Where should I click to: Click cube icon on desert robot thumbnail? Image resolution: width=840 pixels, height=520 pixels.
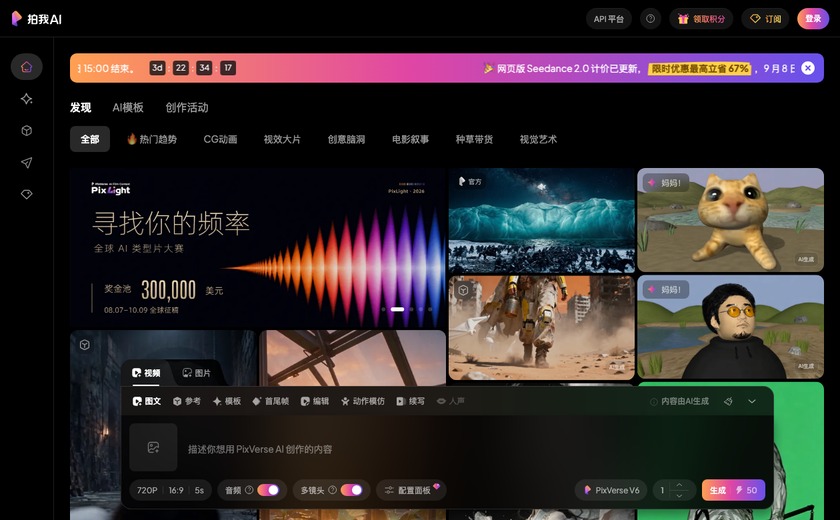(x=463, y=290)
